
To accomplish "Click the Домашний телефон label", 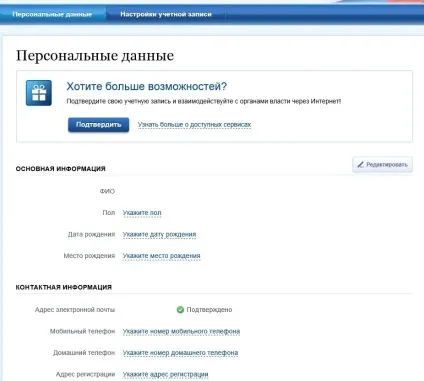I will click(x=84, y=353).
